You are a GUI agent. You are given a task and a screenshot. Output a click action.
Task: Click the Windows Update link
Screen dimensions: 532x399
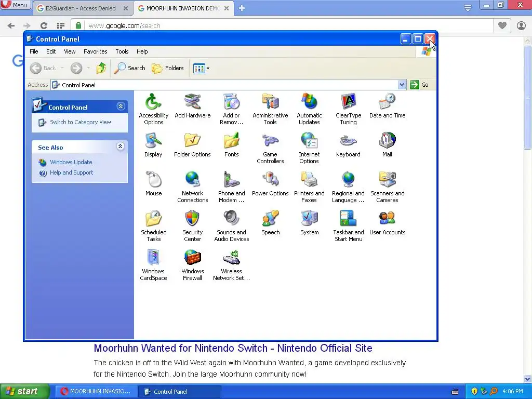71,162
